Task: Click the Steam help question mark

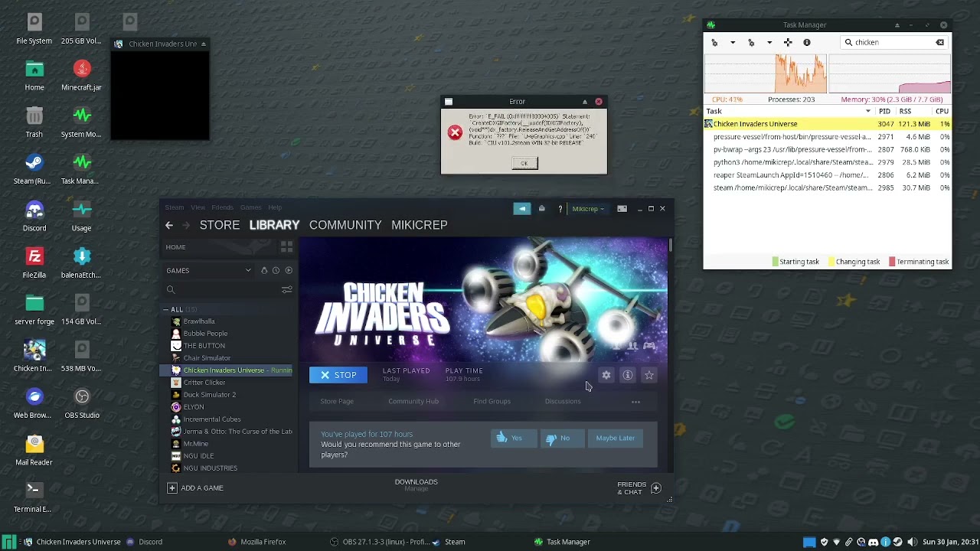Action: pos(560,209)
